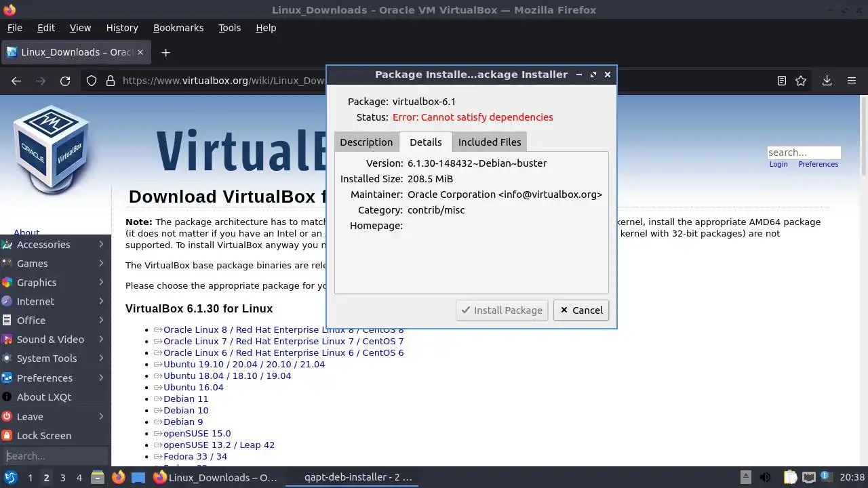Click the Ubuntu 18.04 / 18.10 / 19.04 link
The height and width of the screenshot is (488, 868).
(x=227, y=375)
